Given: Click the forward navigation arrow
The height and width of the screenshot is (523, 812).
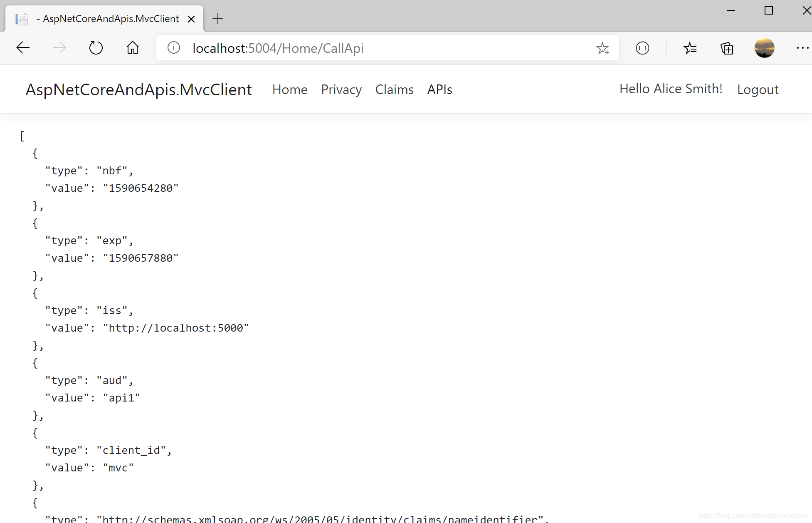Looking at the screenshot, I should pyautogui.click(x=59, y=47).
